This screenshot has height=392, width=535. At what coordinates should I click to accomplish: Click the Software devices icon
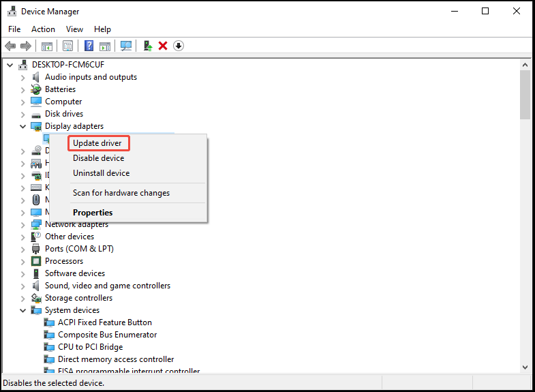(36, 273)
